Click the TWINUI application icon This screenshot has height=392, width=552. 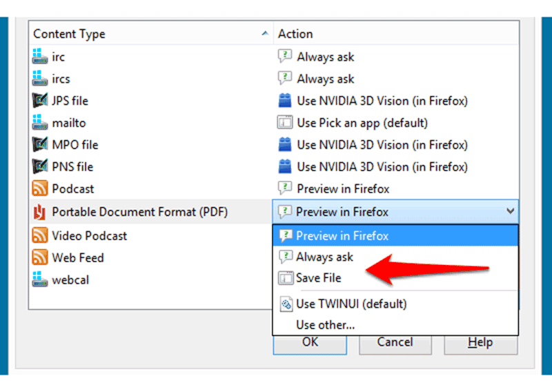(286, 304)
